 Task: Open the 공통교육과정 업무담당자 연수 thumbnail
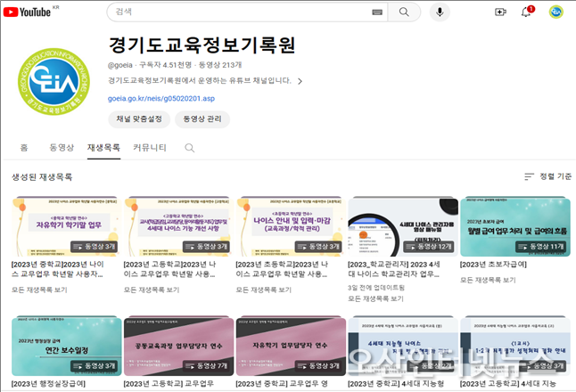(178, 347)
